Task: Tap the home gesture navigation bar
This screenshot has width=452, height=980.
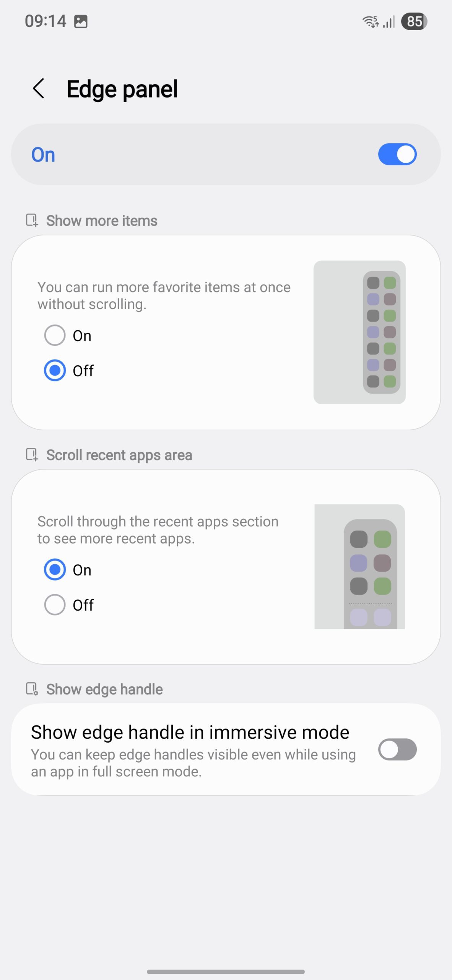Action: tap(226, 971)
